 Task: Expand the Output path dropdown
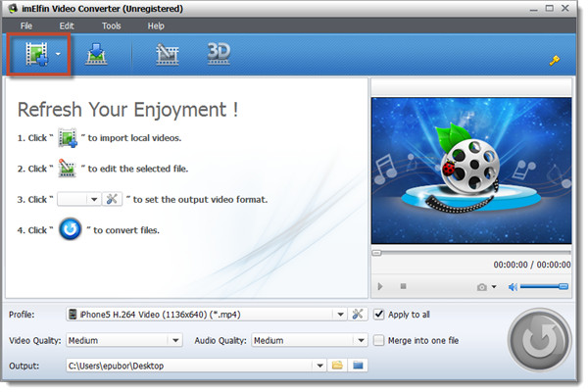319,366
